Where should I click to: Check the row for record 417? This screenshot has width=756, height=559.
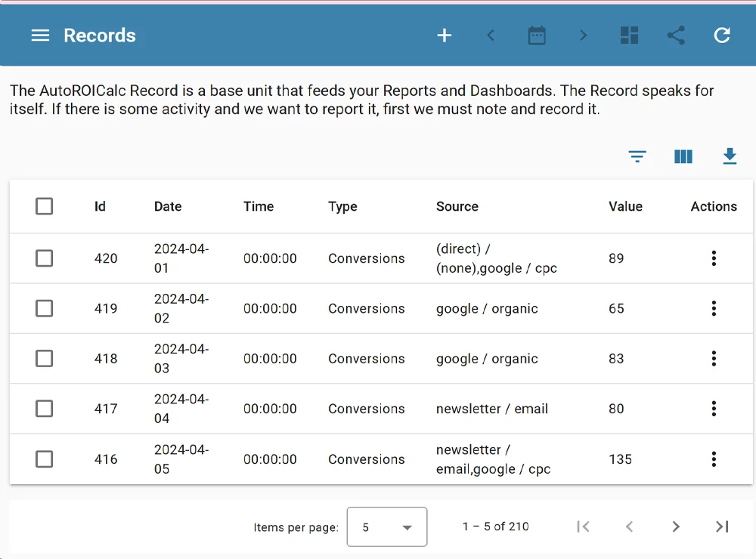click(44, 409)
